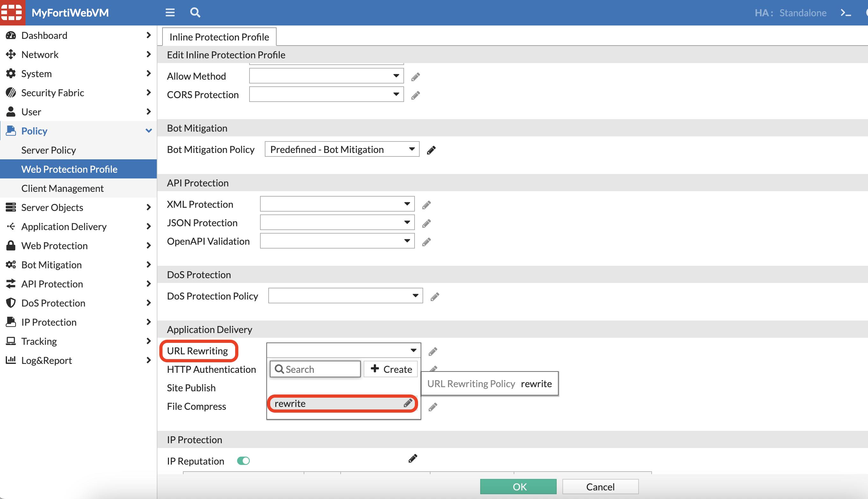Edit the OpenAPI Validation pencil icon

426,242
